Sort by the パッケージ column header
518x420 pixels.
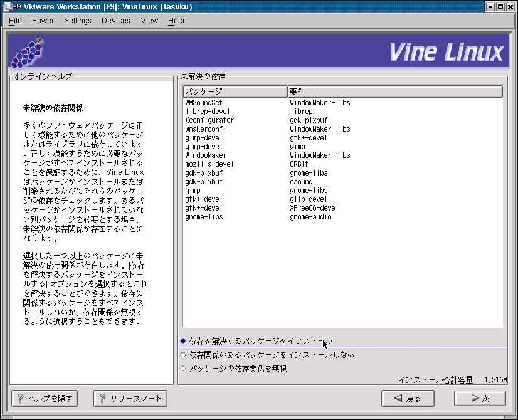tap(235, 92)
